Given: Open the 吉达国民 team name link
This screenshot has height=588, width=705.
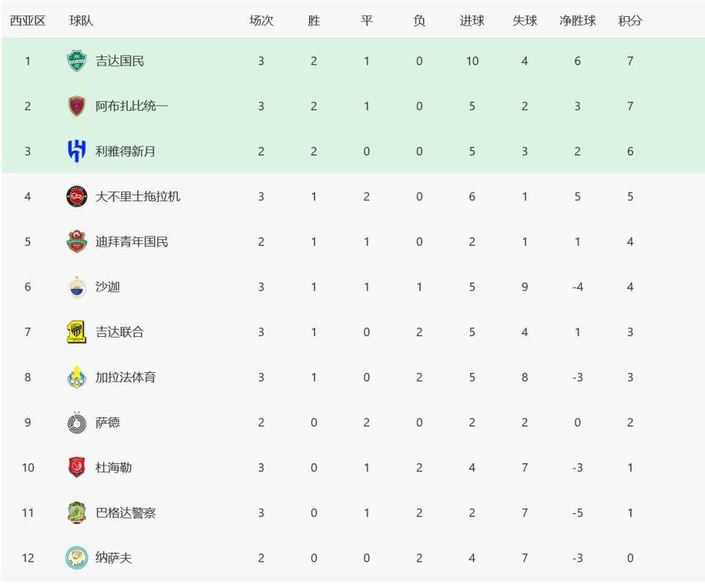Looking at the screenshot, I should point(120,61).
